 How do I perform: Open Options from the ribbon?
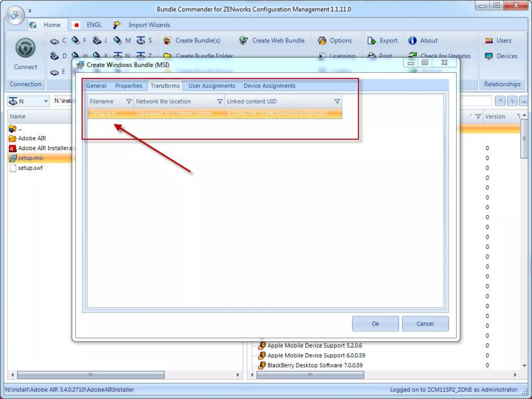coord(322,41)
